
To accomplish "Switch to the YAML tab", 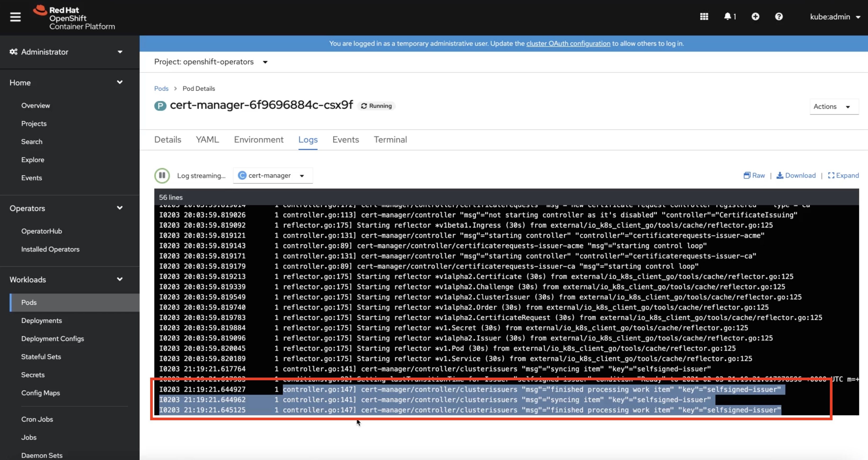I will 207,140.
